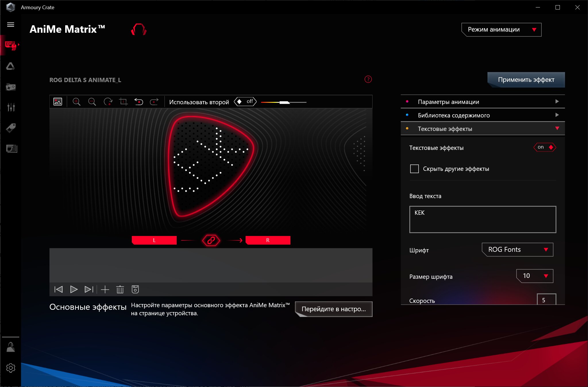Click the speed value field showing 5
The width and height of the screenshot is (588, 387).
(546, 299)
